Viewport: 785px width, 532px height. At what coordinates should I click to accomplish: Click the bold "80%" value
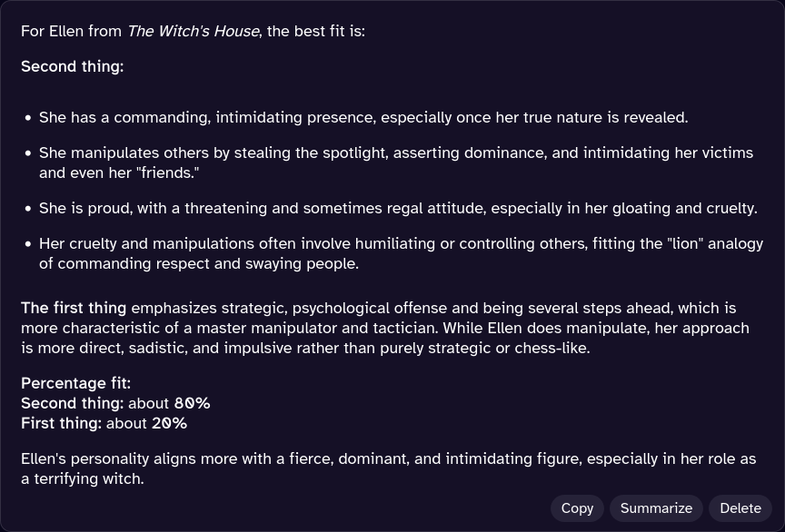[x=192, y=403]
